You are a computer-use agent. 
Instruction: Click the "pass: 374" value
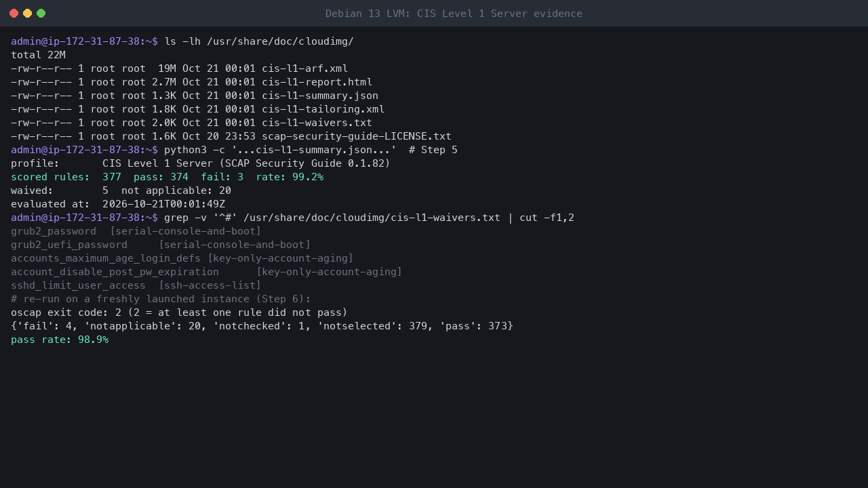coord(161,177)
